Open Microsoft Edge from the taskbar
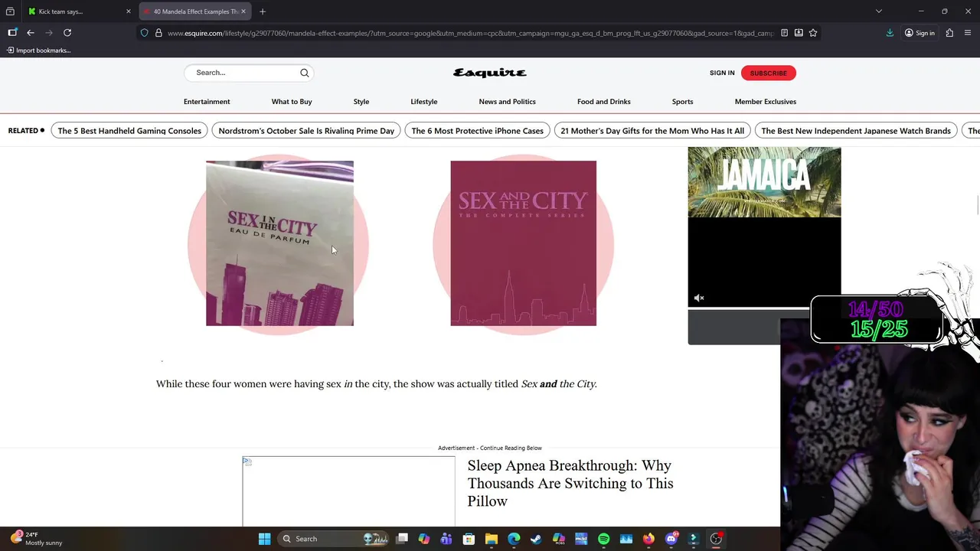 (x=514, y=539)
